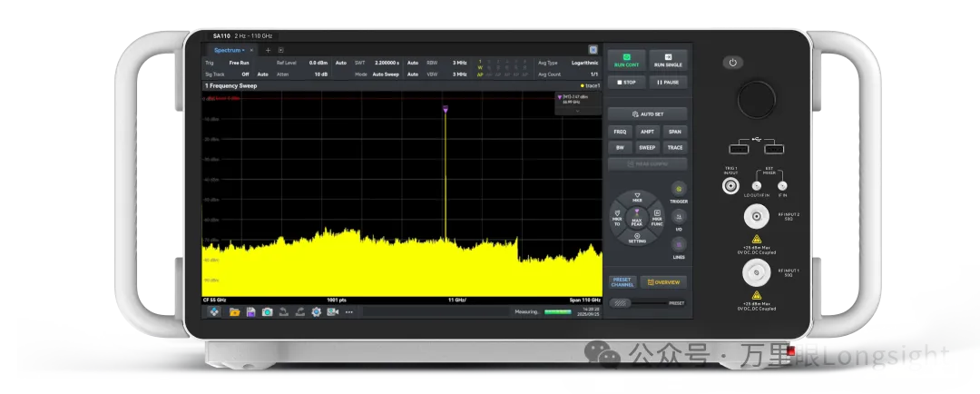Select trace 1 indicator column
This screenshot has height=394, width=980.
480,67
